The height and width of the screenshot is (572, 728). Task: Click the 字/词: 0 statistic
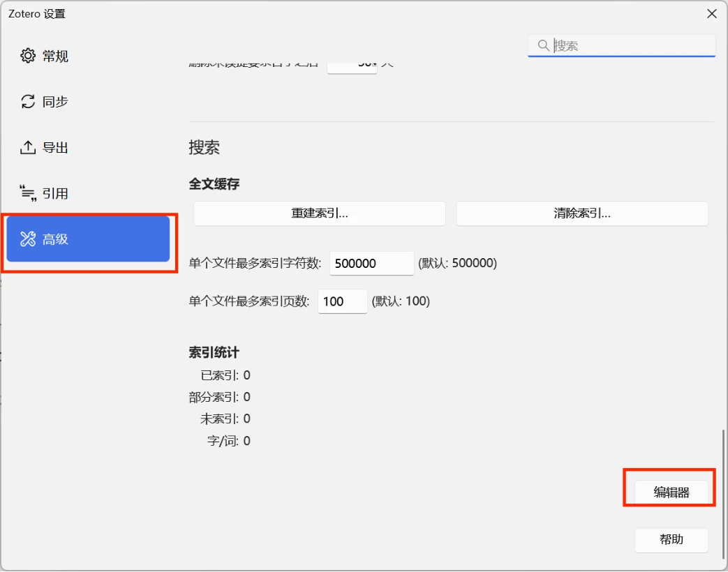(228, 441)
